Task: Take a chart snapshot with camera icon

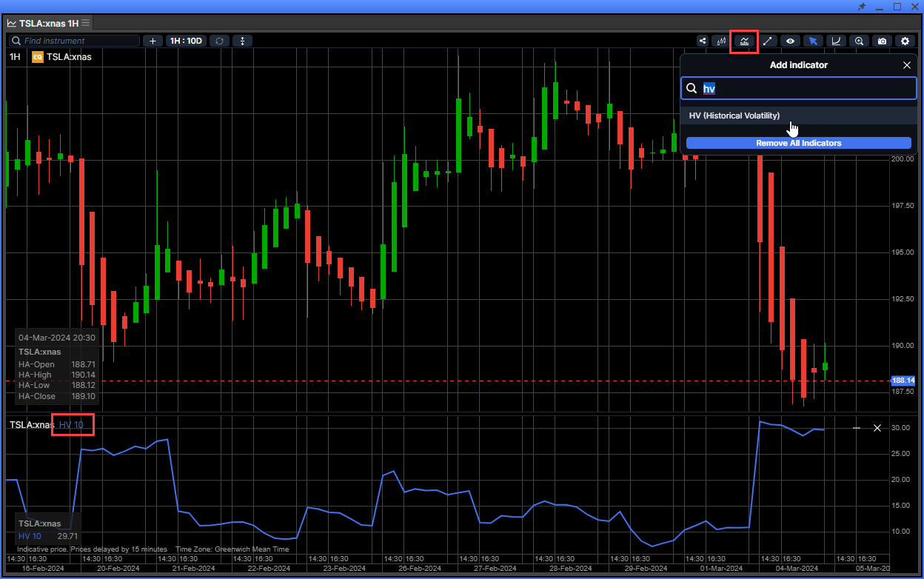Action: pos(882,41)
